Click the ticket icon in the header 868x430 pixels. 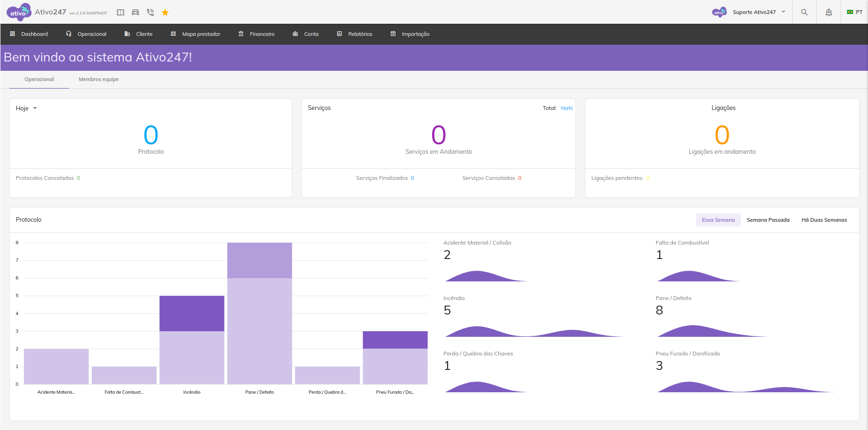tap(121, 13)
